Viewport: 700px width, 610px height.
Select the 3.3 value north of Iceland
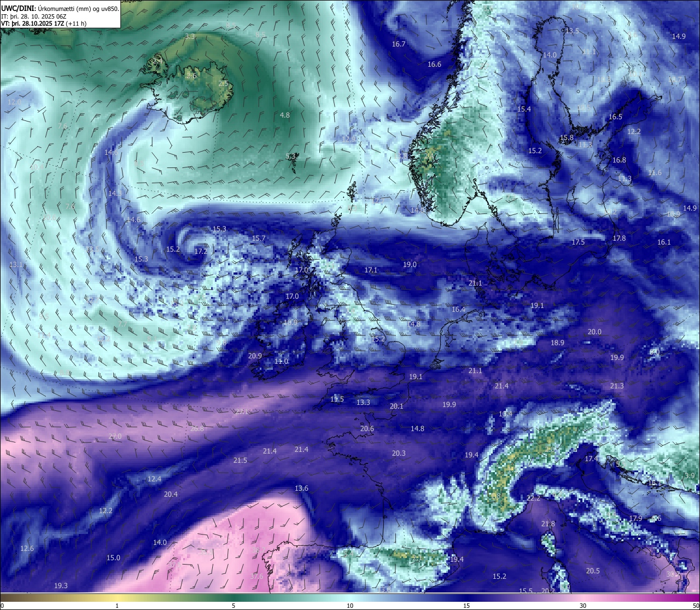[190, 37]
